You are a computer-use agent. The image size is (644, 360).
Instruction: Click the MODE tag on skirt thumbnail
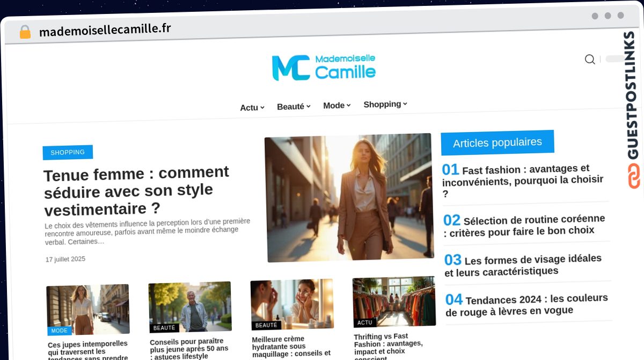[x=59, y=331]
